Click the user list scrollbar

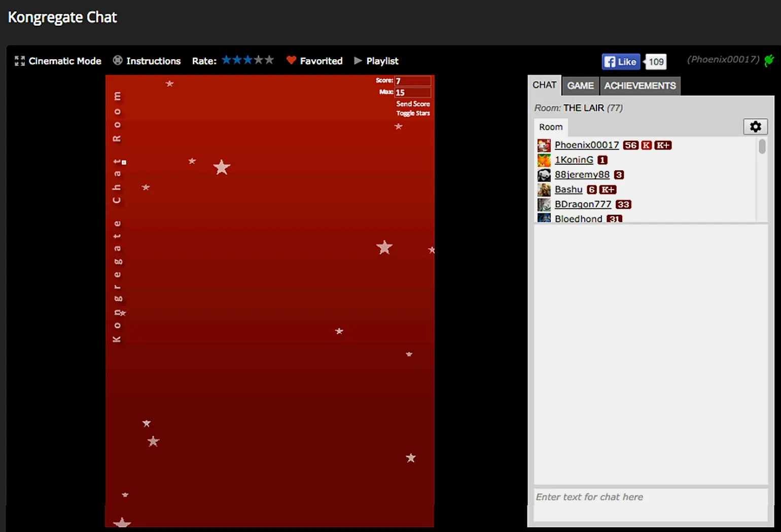pyautogui.click(x=762, y=147)
